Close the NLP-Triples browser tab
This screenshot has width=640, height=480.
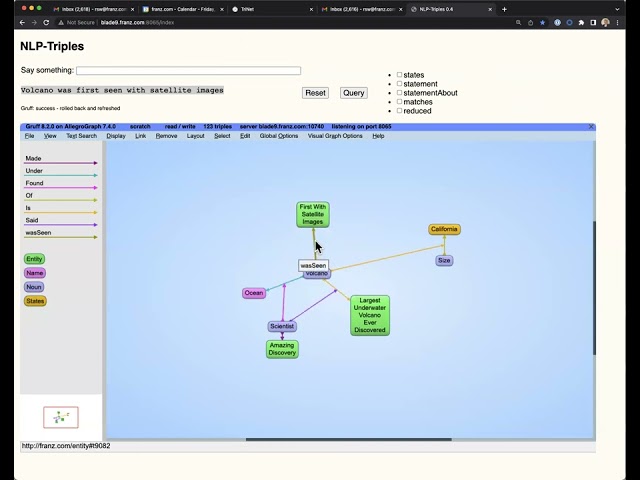coord(490,9)
